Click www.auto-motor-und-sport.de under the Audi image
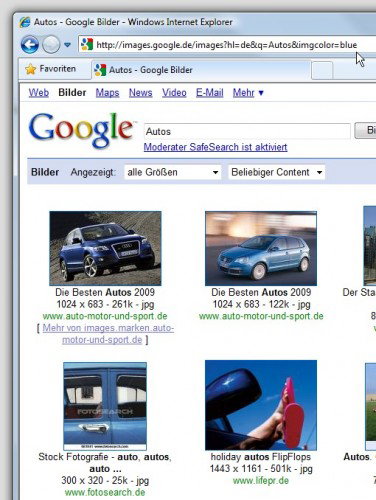376x500 pixels. (105, 316)
